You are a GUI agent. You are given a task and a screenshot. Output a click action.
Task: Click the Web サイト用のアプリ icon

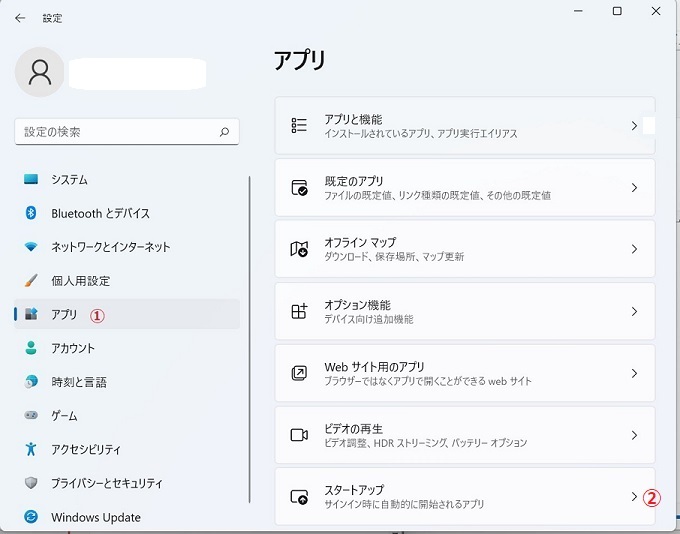(299, 373)
